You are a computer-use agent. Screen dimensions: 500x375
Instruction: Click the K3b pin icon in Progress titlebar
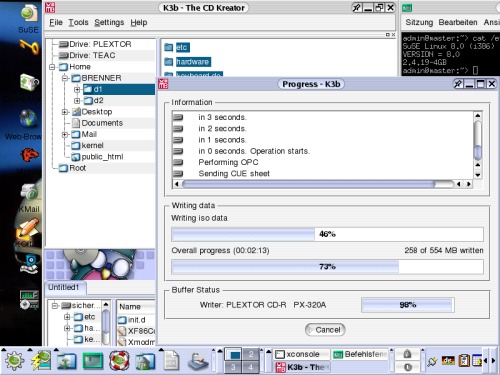point(458,84)
